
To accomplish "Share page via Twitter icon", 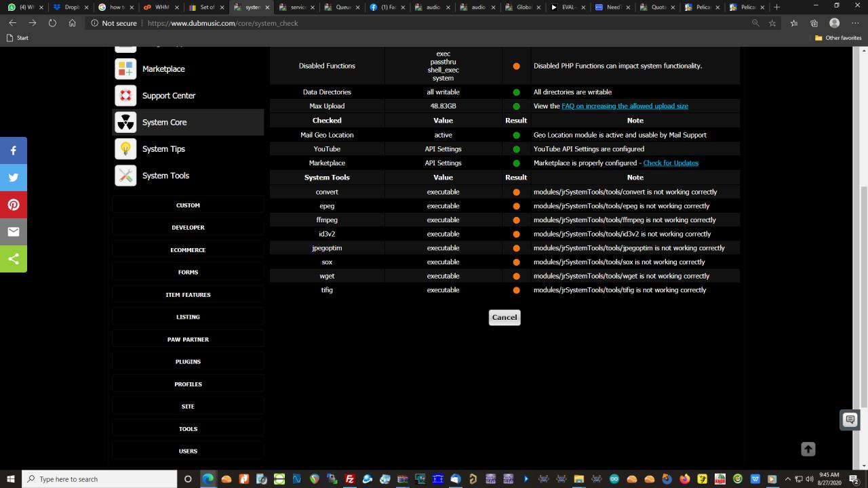I will tap(14, 178).
